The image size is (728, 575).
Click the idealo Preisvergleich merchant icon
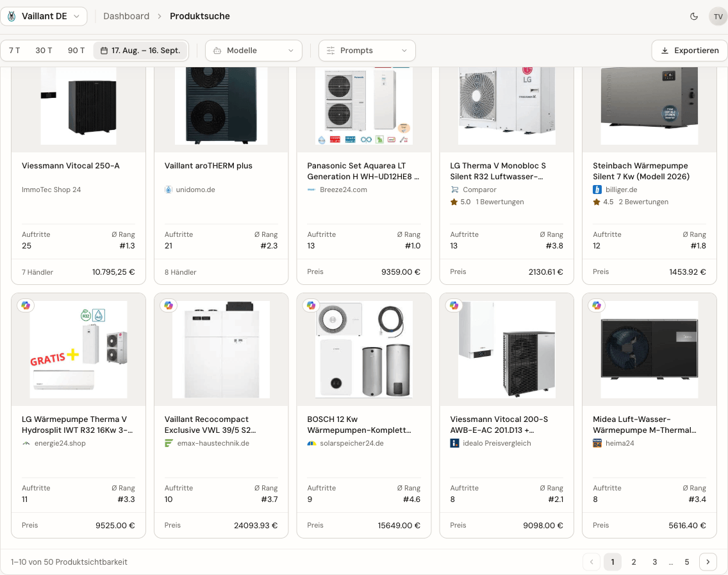click(454, 443)
